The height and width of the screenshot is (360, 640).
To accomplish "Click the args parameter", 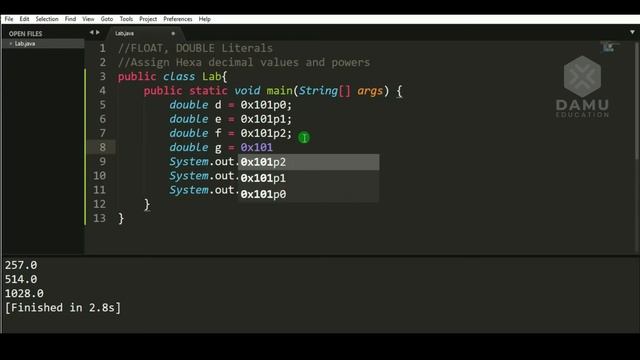I will click(370, 91).
